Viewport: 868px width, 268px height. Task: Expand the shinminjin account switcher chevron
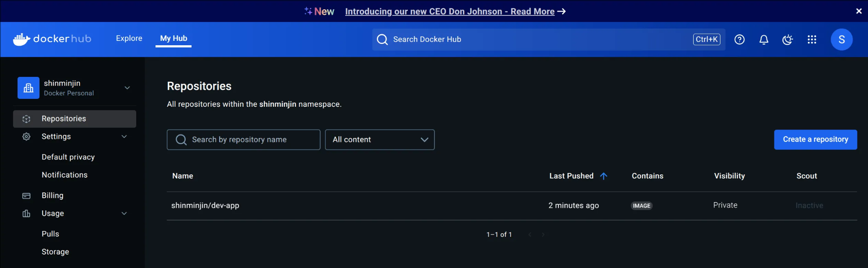tap(127, 88)
